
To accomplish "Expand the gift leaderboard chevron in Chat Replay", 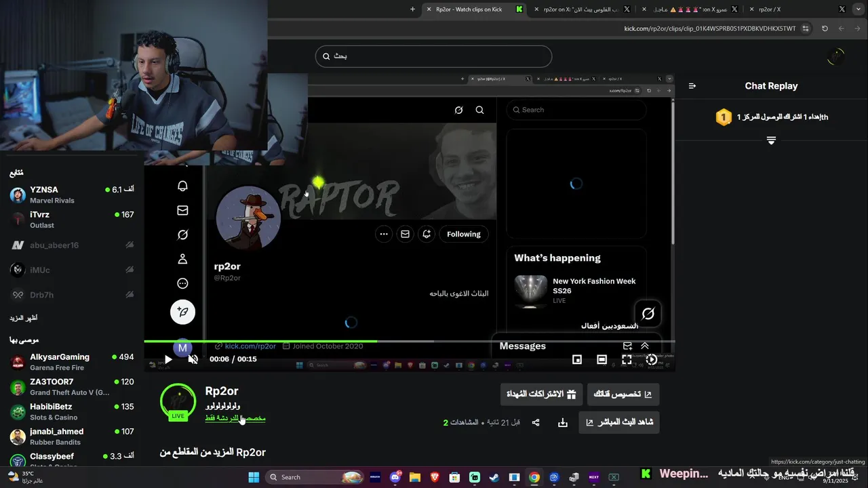I will point(771,140).
